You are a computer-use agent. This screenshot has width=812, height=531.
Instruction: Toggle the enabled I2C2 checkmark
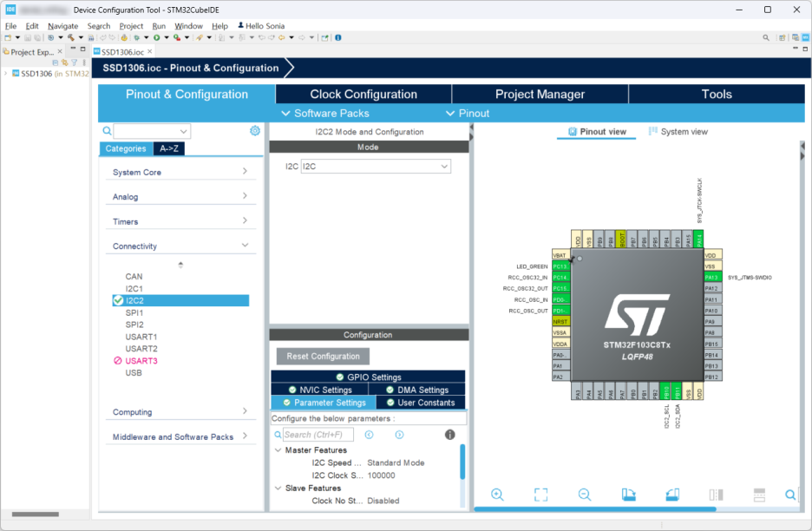pyautogui.click(x=118, y=300)
